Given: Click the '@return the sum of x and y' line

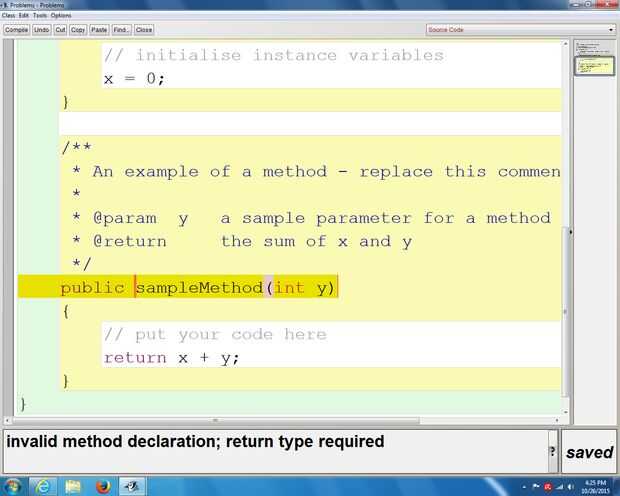Looking at the screenshot, I should (242, 241).
